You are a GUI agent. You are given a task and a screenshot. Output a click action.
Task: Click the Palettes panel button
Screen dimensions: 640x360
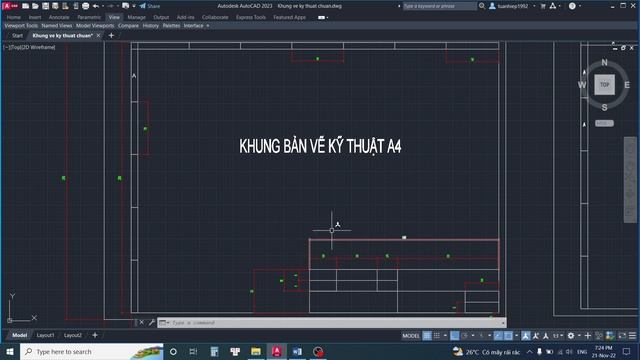[x=171, y=25]
